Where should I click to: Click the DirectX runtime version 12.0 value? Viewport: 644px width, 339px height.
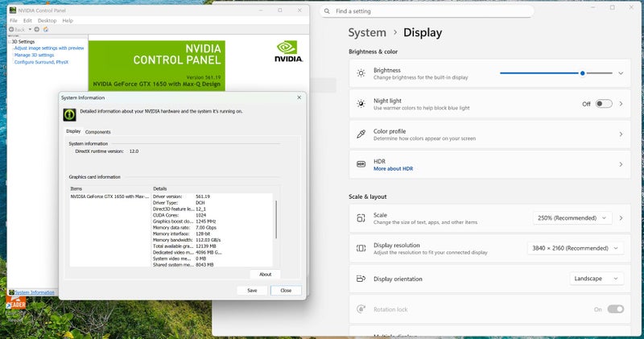point(134,151)
